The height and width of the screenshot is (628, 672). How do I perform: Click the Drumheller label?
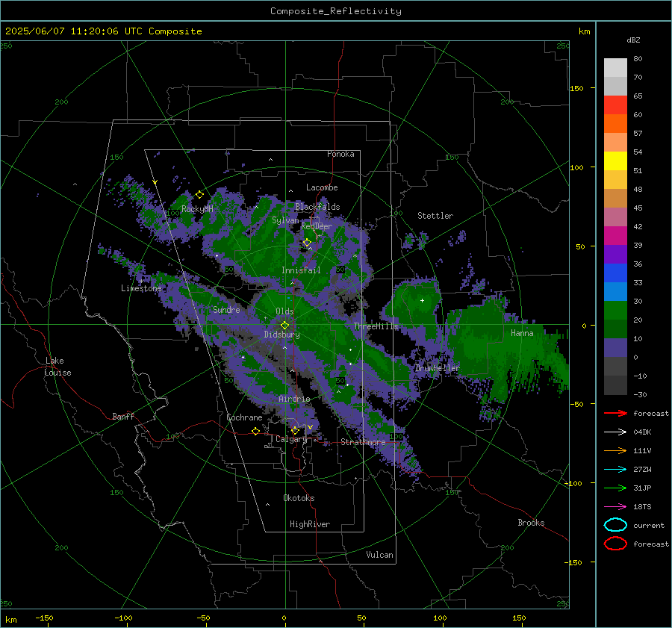tap(437, 368)
